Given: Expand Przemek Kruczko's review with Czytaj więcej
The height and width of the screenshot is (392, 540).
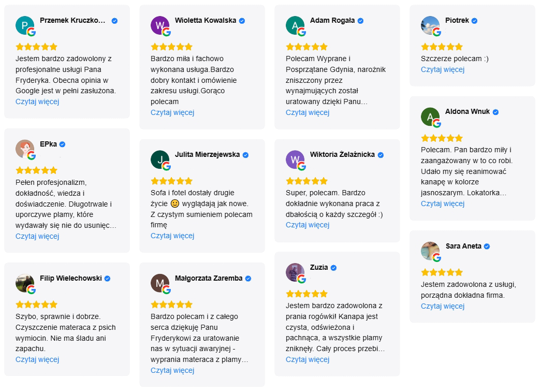Looking at the screenshot, I should pyautogui.click(x=37, y=101).
